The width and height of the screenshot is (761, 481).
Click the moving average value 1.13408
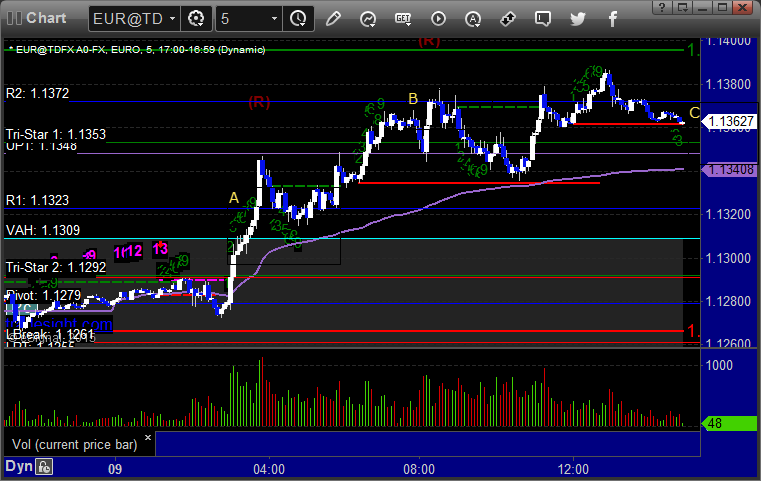click(730, 170)
